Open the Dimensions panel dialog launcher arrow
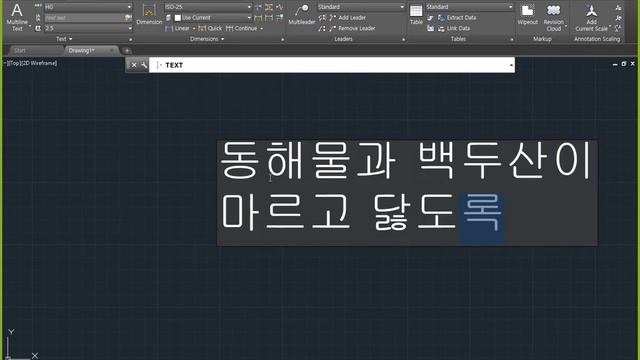Viewport: 640px width, 360px height. (x=282, y=40)
